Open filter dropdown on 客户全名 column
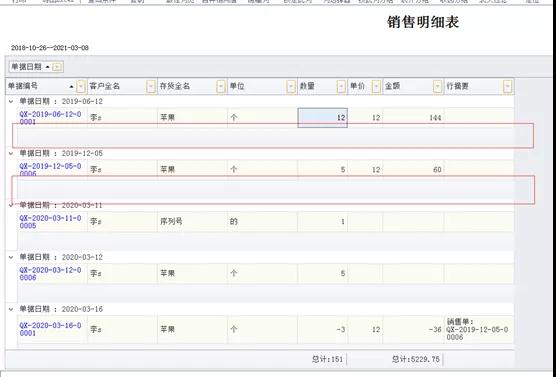Viewport: 556px width, 377px height. (x=151, y=86)
